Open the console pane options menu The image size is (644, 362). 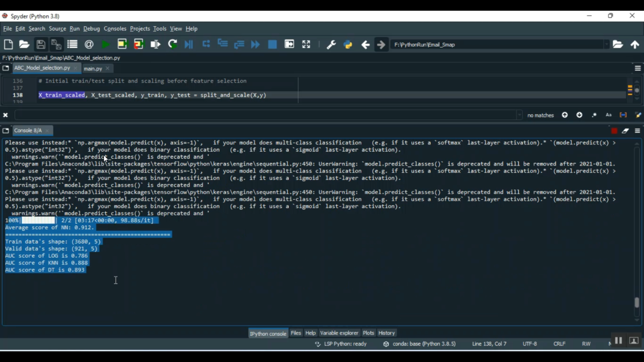[638, 131]
